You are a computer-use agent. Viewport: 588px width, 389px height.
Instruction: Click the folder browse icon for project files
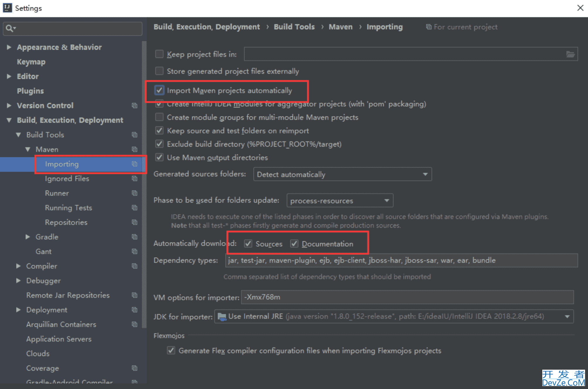570,54
